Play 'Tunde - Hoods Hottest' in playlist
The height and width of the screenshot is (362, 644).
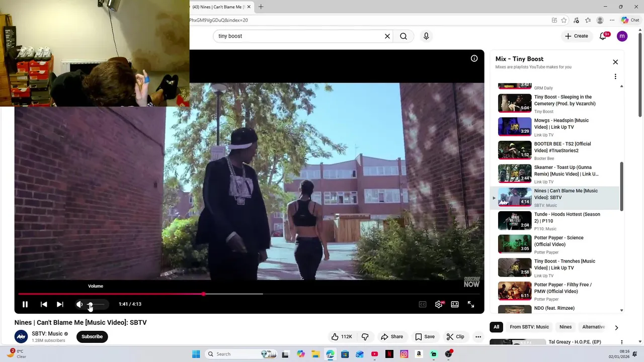pyautogui.click(x=556, y=221)
